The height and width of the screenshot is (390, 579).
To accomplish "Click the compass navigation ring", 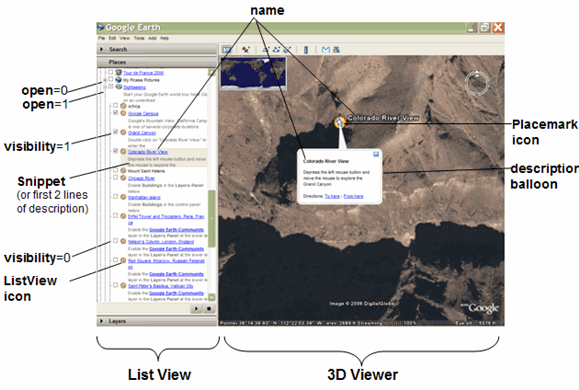I will (477, 83).
